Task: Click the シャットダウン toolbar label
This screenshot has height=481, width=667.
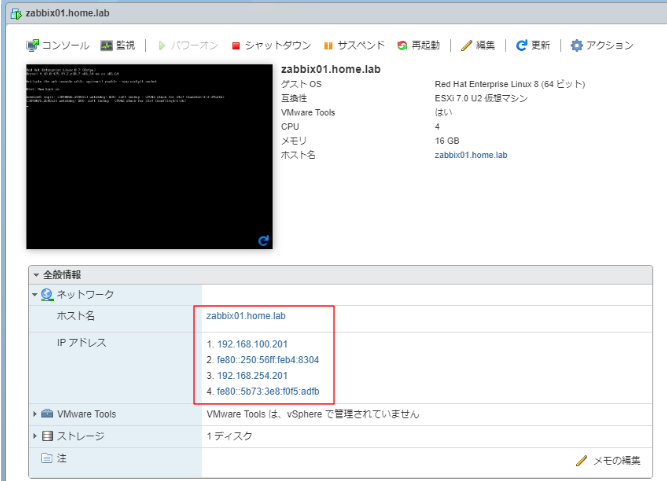Action: tap(278, 45)
